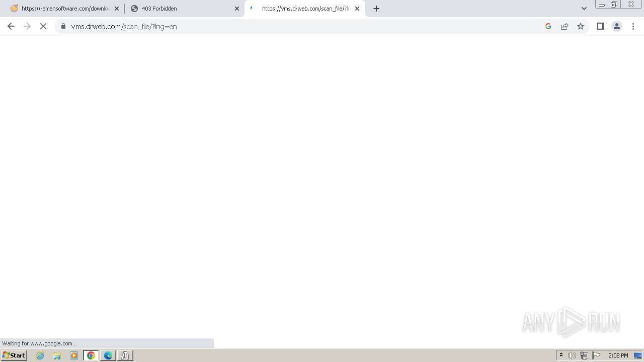This screenshot has height=362, width=644.
Task: Open Chrome three-dot menu
Action: coord(633,26)
